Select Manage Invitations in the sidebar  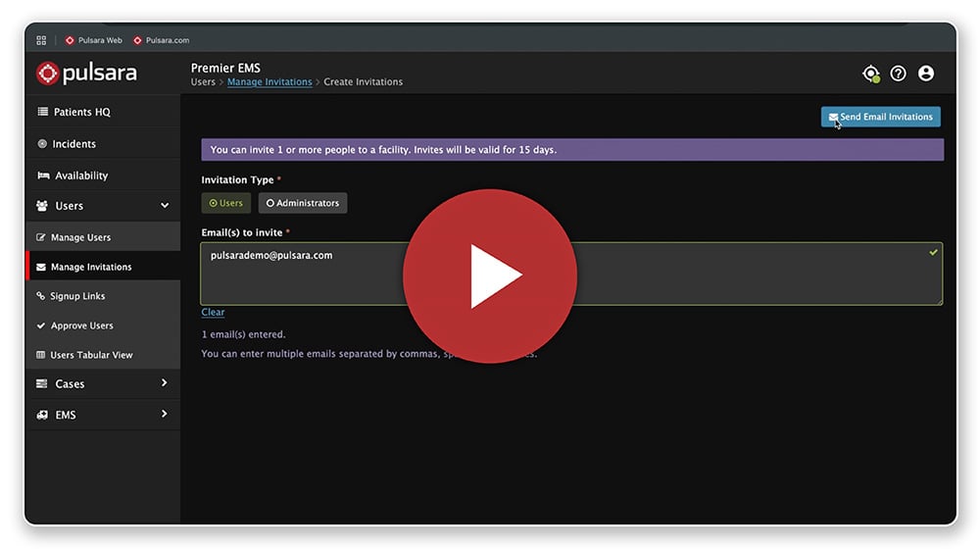pos(103,267)
